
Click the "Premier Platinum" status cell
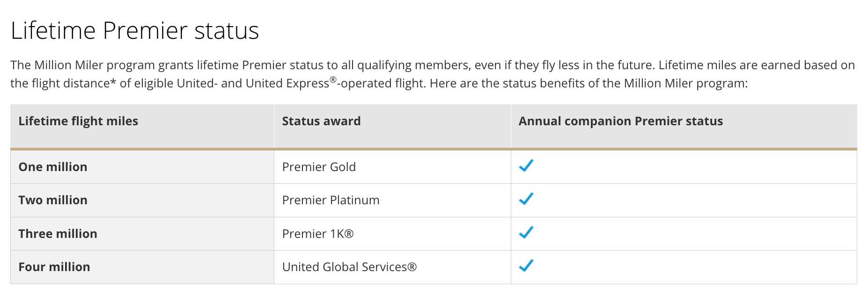331,200
